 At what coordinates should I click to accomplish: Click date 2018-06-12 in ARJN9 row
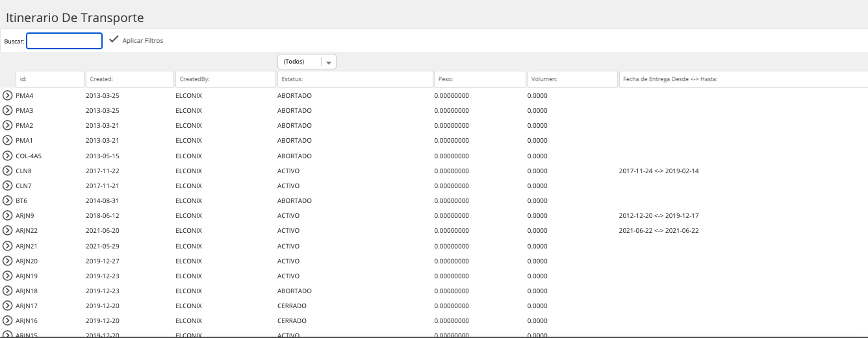101,215
